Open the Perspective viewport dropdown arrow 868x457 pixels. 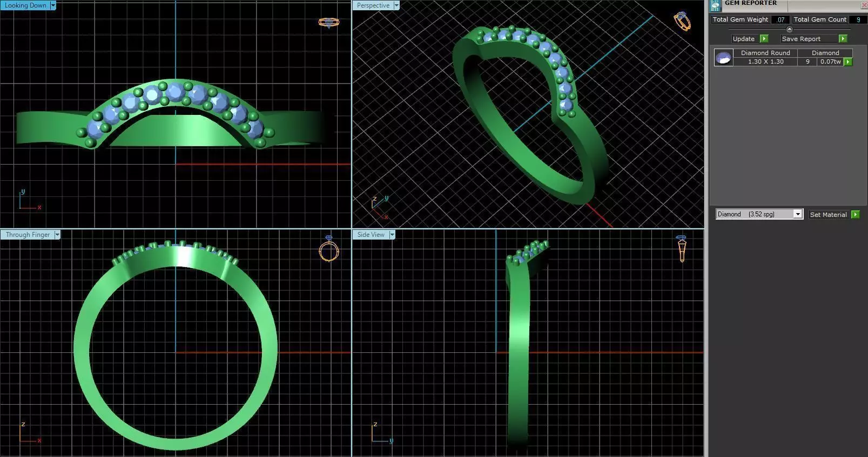[396, 5]
